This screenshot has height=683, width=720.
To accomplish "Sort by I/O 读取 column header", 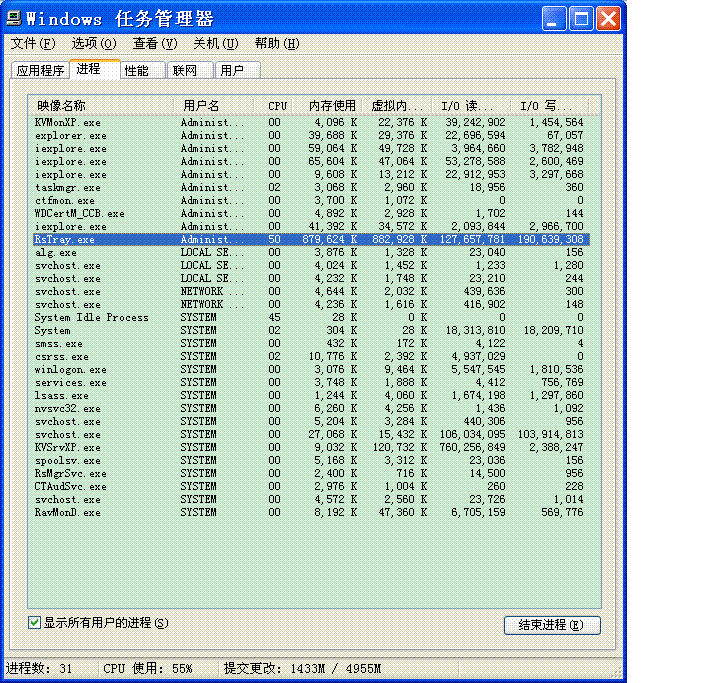I will pyautogui.click(x=471, y=106).
